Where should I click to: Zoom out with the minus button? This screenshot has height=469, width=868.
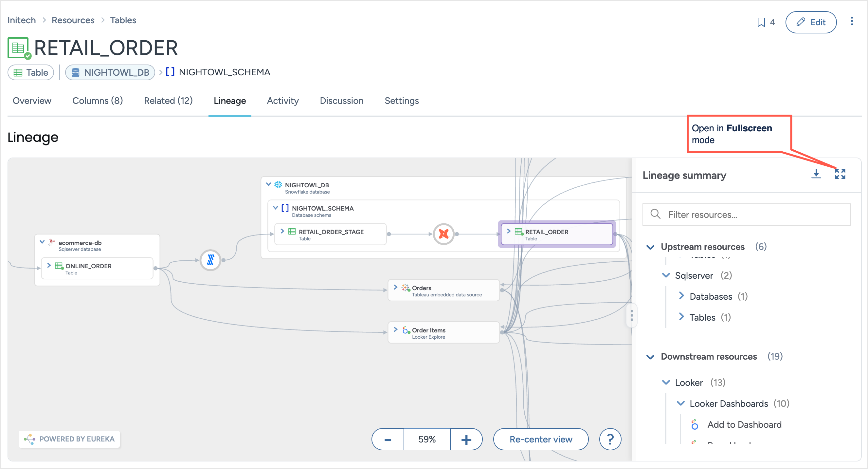[x=388, y=439]
